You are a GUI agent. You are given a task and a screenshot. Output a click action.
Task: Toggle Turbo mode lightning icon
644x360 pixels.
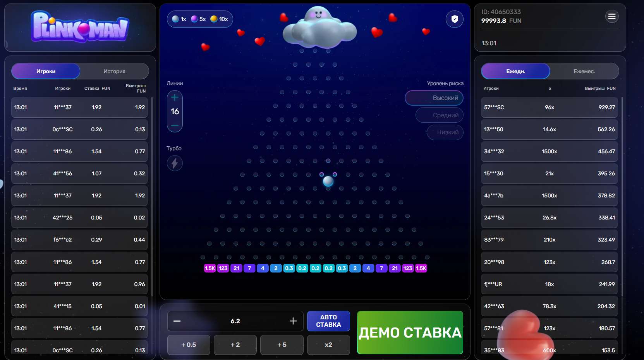[175, 163]
